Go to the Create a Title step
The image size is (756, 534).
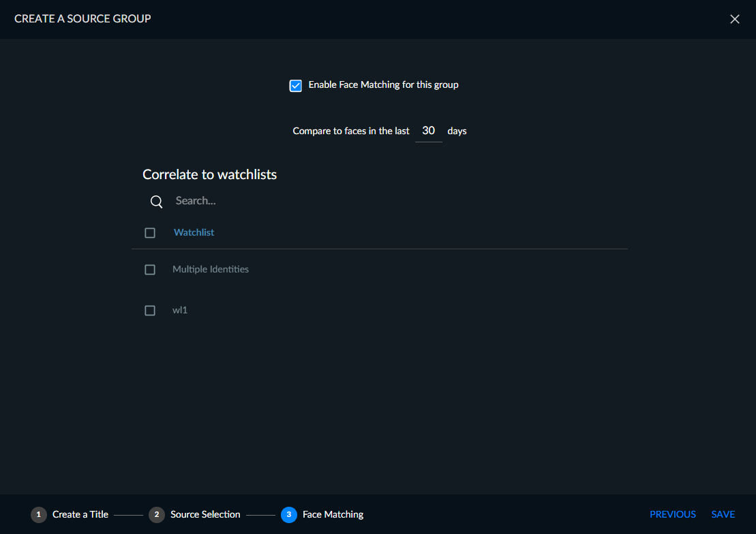coord(80,514)
